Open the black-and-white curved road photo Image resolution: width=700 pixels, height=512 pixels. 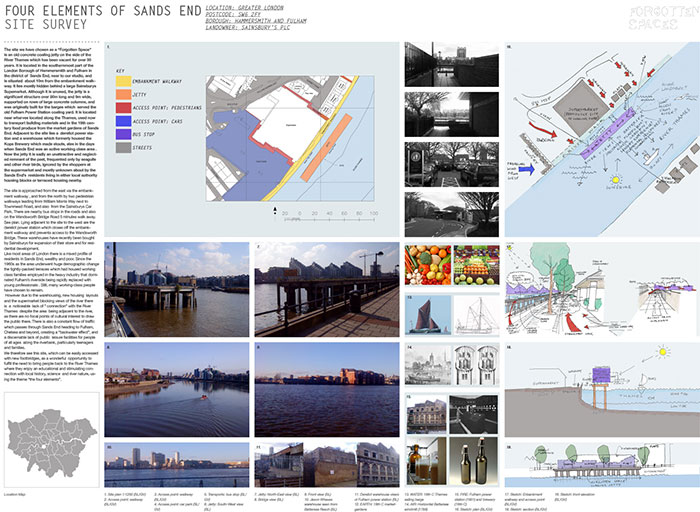pyautogui.click(x=451, y=214)
